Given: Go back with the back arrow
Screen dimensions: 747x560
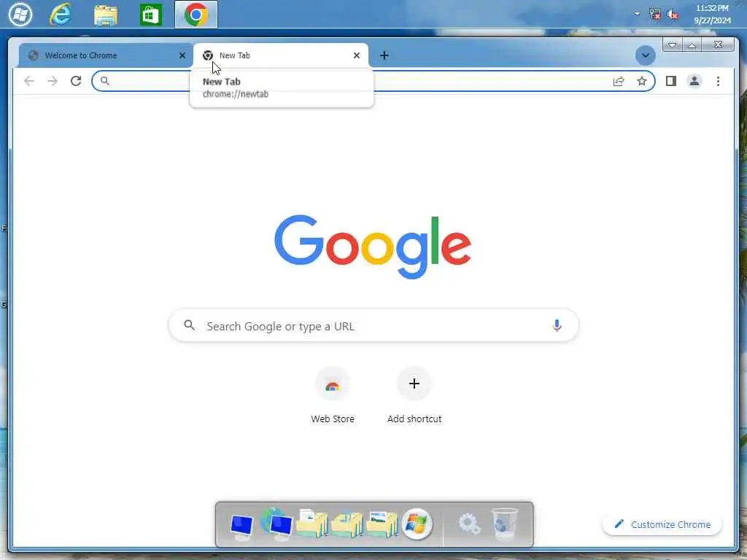Looking at the screenshot, I should tap(29, 81).
